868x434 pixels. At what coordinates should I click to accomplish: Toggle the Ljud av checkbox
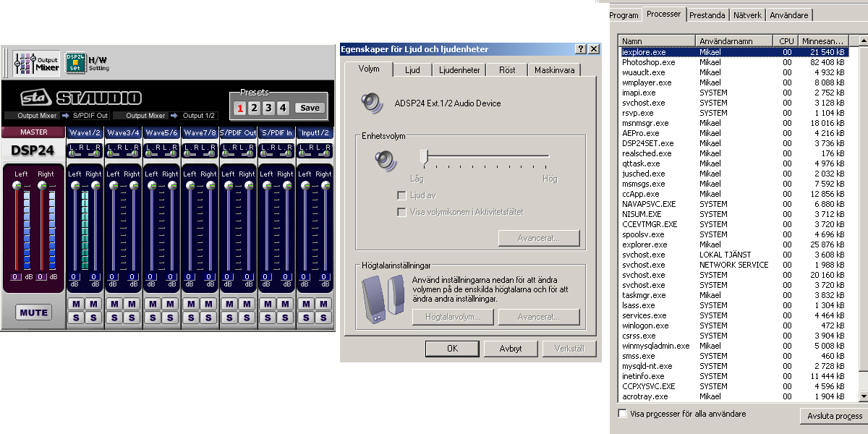pyautogui.click(x=401, y=195)
